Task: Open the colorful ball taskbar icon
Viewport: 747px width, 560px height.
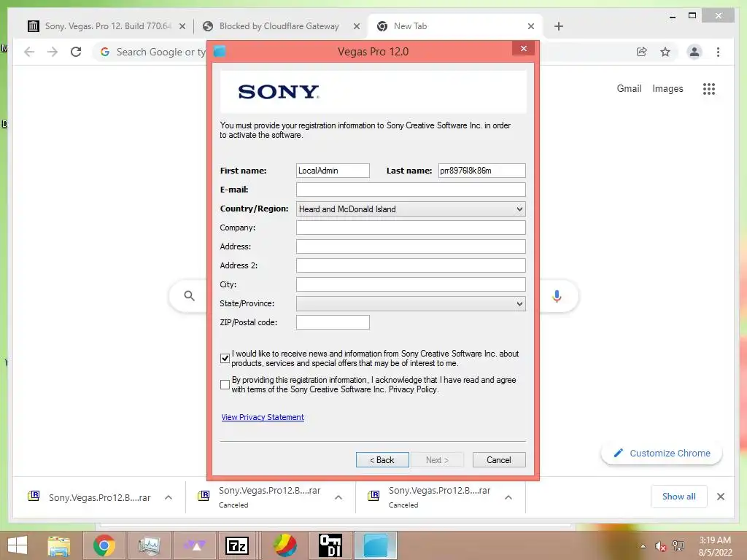Action: 285,545
